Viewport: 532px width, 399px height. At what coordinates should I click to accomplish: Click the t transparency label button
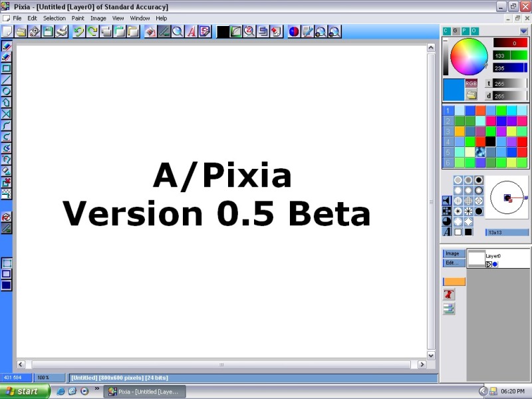pos(489,84)
